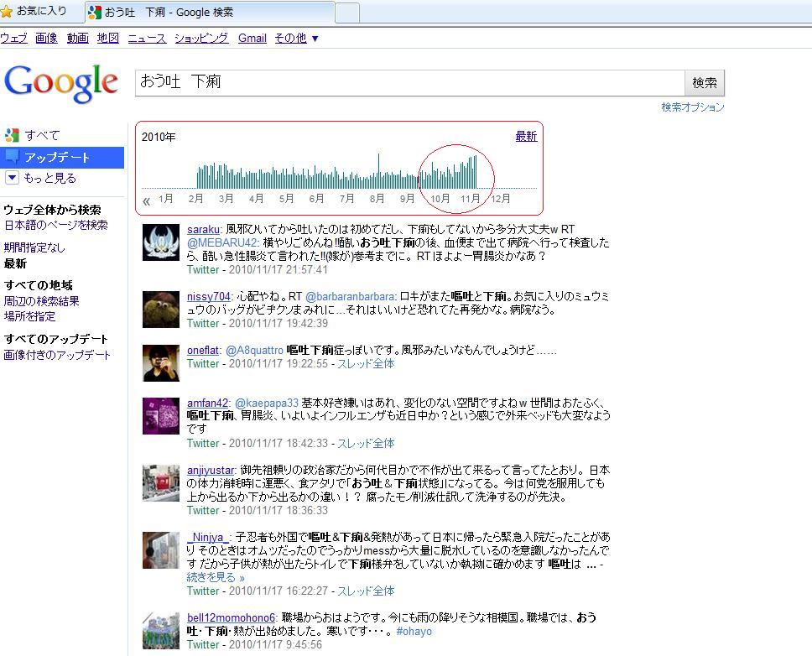Select すべて in the sidebar

point(43,136)
